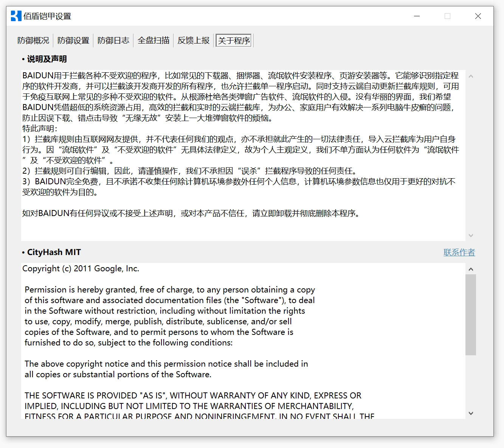Click the 联系作者 link
Viewport: 504px width, 448px height.
click(x=459, y=252)
